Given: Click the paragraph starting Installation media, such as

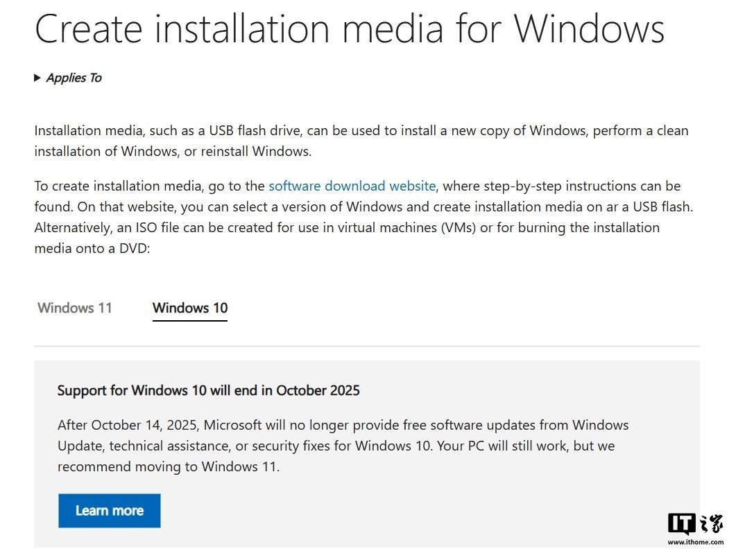Looking at the screenshot, I should (x=361, y=141).
